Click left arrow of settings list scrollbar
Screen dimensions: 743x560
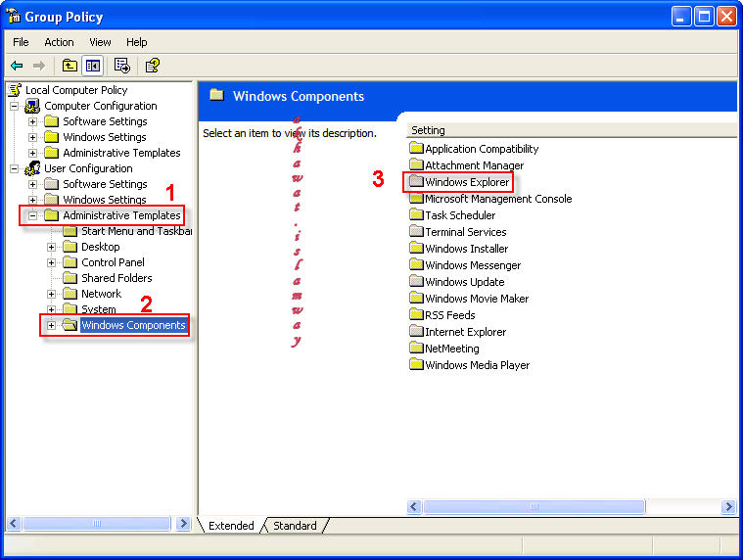(x=414, y=506)
